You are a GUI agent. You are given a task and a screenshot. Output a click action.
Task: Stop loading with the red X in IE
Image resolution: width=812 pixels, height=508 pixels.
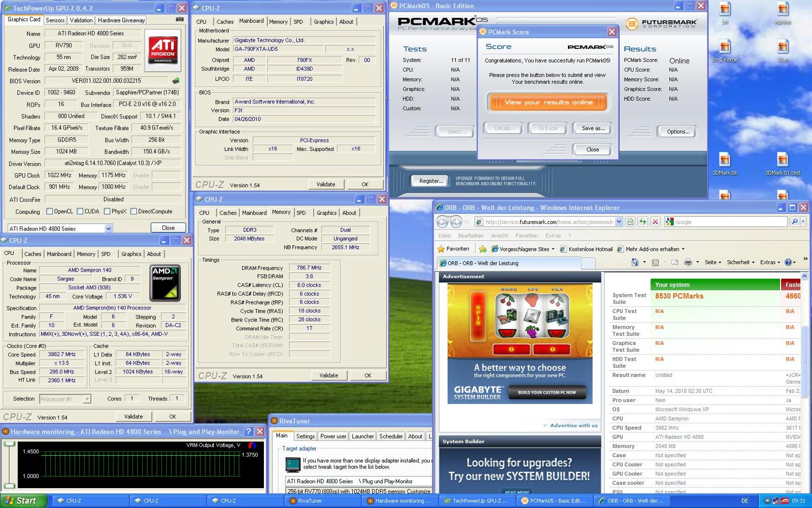point(655,221)
